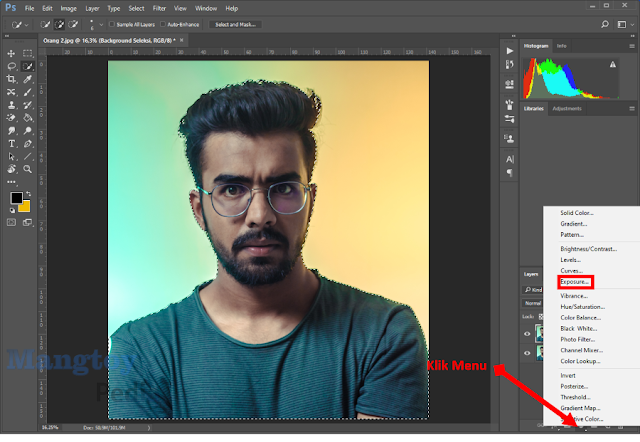Toggle Quick Mask mode
This screenshot has height=442, width=640.
(x=11, y=222)
